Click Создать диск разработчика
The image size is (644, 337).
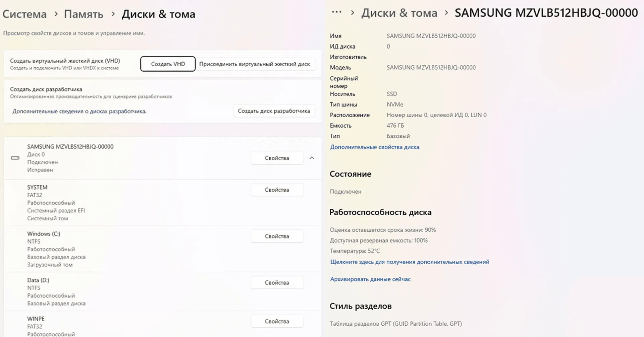point(274,111)
